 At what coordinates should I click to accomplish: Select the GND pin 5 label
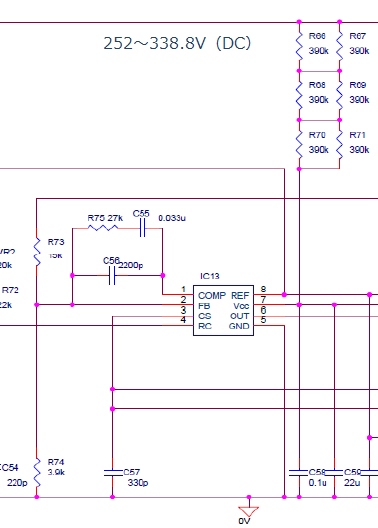click(x=239, y=326)
